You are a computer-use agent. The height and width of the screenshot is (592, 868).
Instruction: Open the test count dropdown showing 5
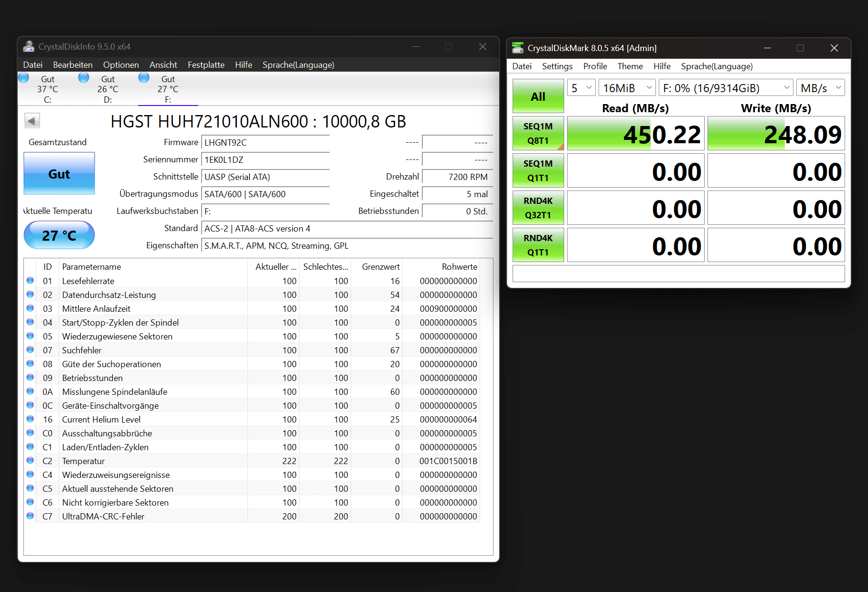[581, 88]
